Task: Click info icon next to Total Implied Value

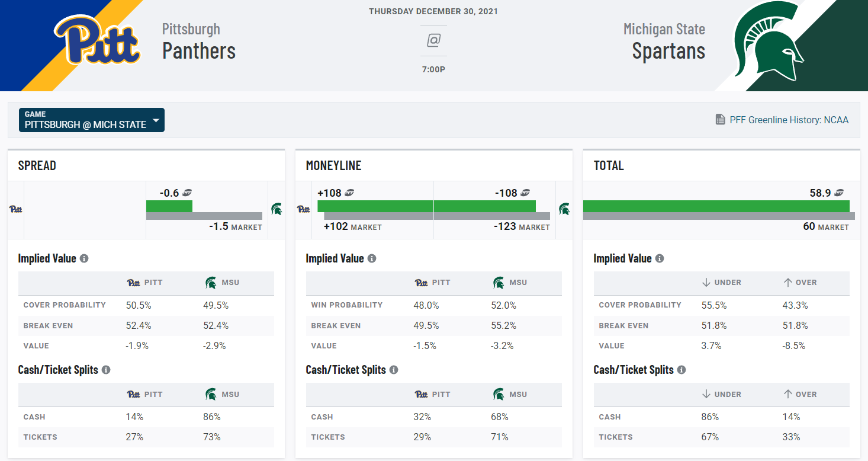Action: pyautogui.click(x=660, y=258)
